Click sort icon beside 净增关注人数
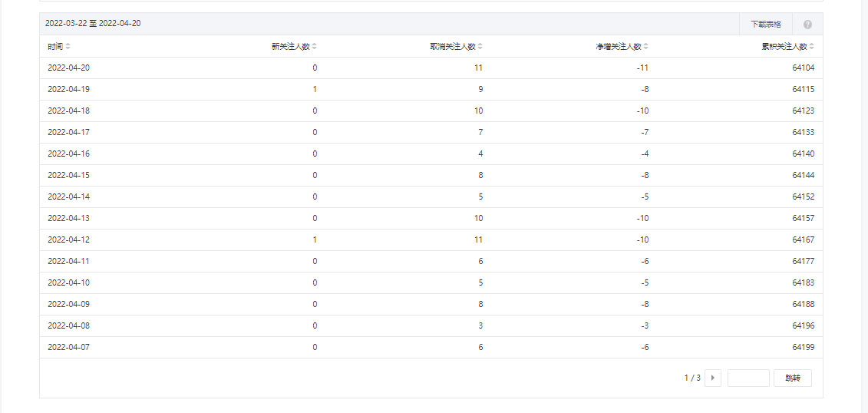The height and width of the screenshot is (413, 868). 645,47
